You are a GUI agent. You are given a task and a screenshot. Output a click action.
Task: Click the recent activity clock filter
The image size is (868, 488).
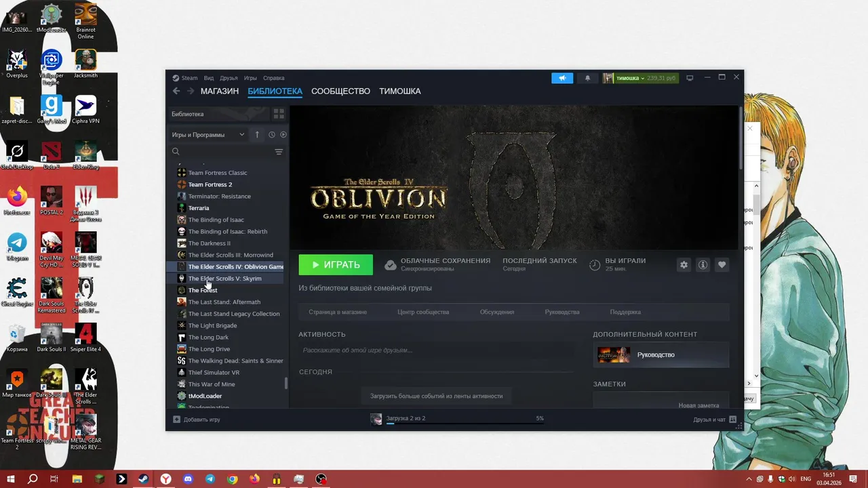272,135
